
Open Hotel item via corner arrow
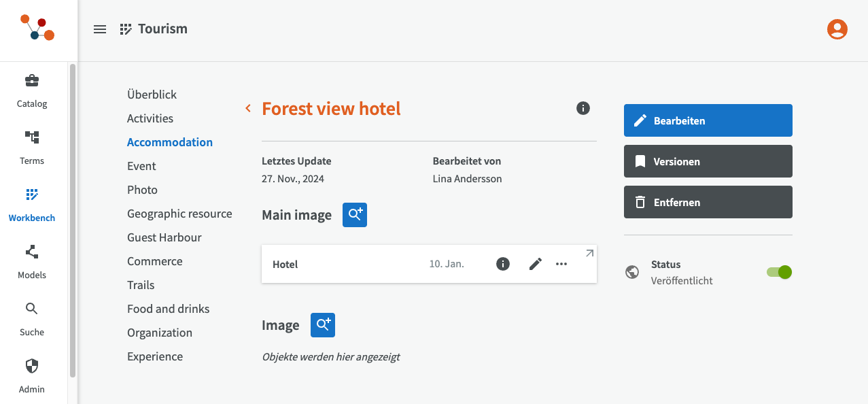589,253
